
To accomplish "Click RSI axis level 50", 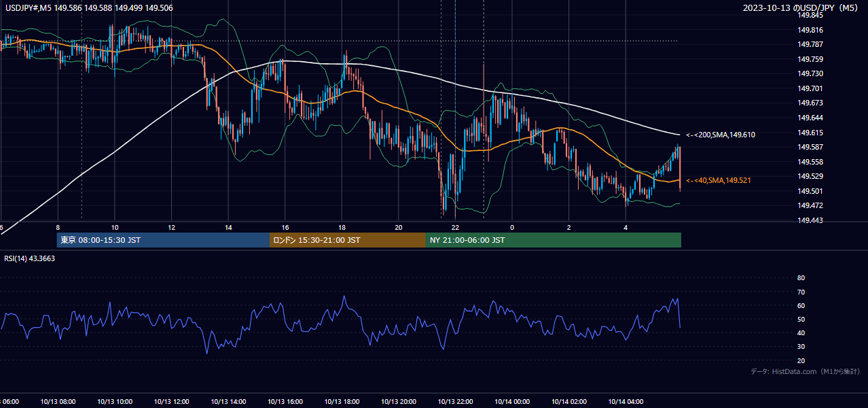I will (x=801, y=319).
